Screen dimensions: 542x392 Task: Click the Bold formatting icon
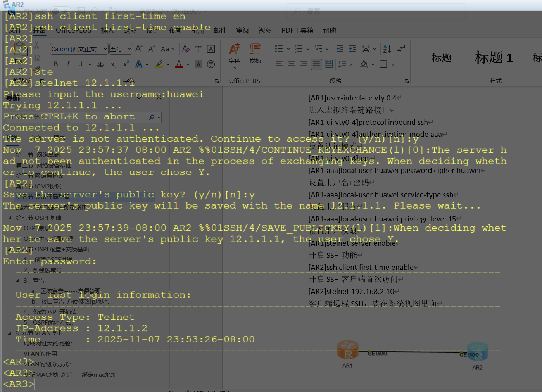[56, 64]
